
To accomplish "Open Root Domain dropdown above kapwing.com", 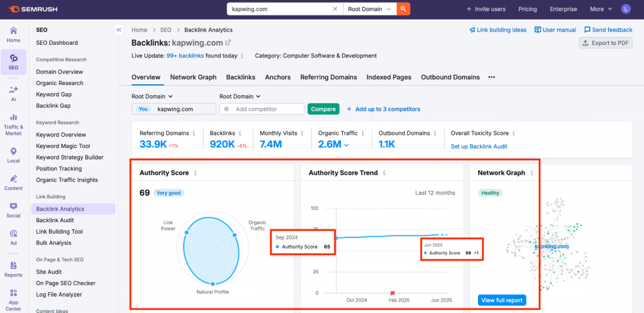I will coord(152,96).
